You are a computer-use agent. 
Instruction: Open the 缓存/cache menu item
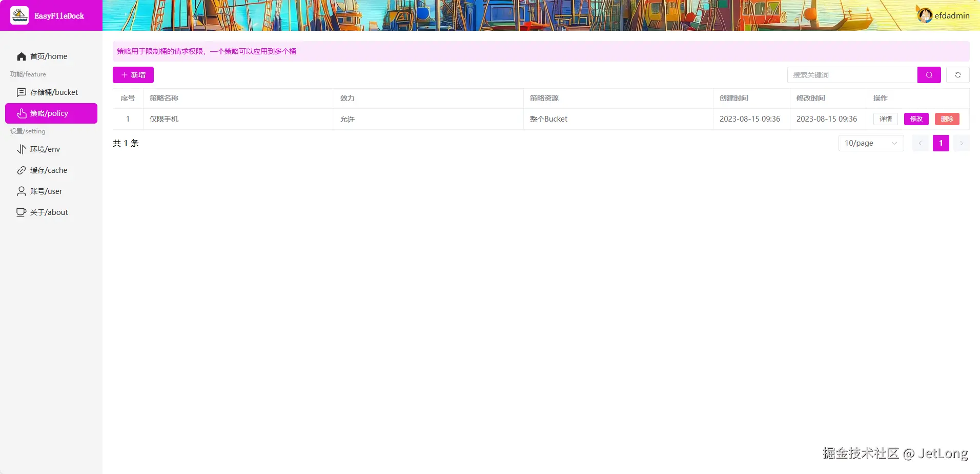51,170
